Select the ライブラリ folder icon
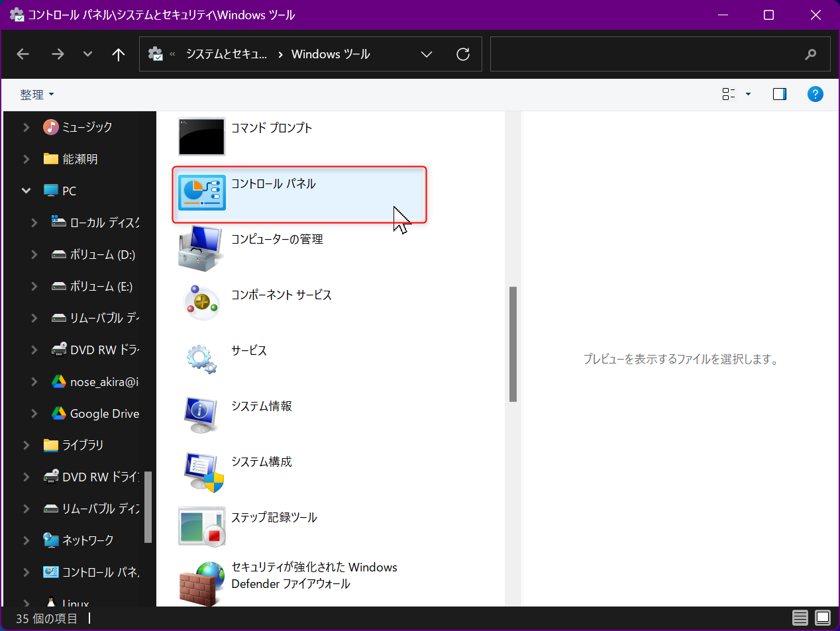Viewport: 840px width, 631px height. click(51, 445)
